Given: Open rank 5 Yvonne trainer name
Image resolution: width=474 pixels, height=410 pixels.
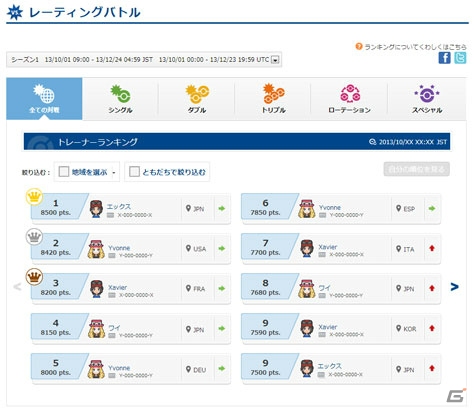Looking at the screenshot, I should tap(119, 368).
